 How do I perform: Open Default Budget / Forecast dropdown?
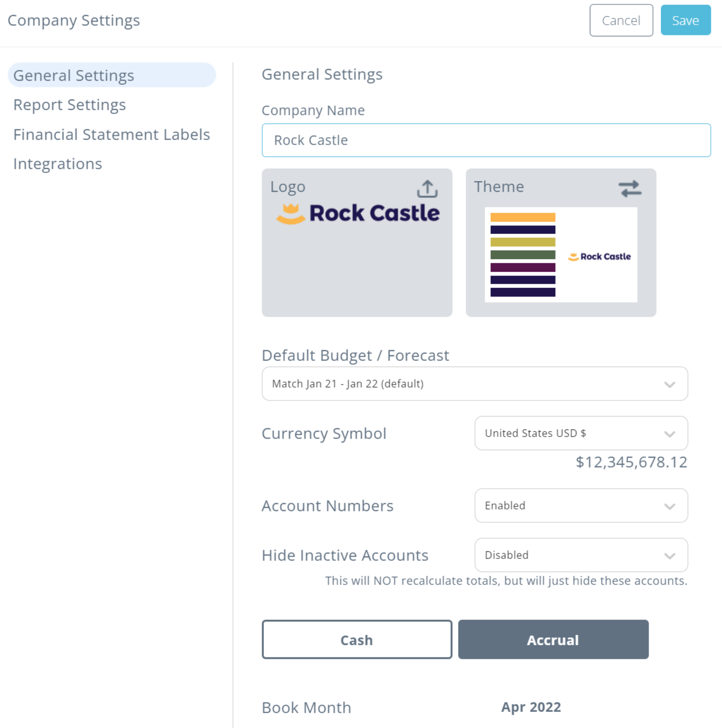475,384
